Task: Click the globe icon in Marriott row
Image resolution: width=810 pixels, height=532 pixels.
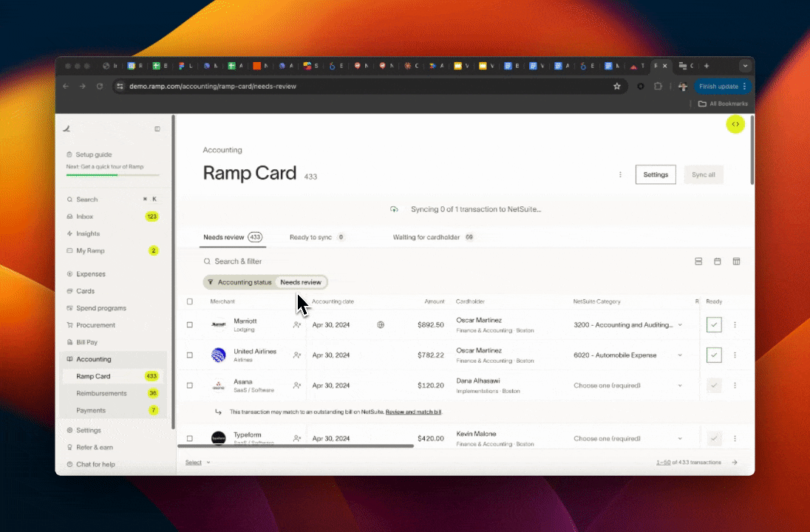Action: pyautogui.click(x=381, y=325)
